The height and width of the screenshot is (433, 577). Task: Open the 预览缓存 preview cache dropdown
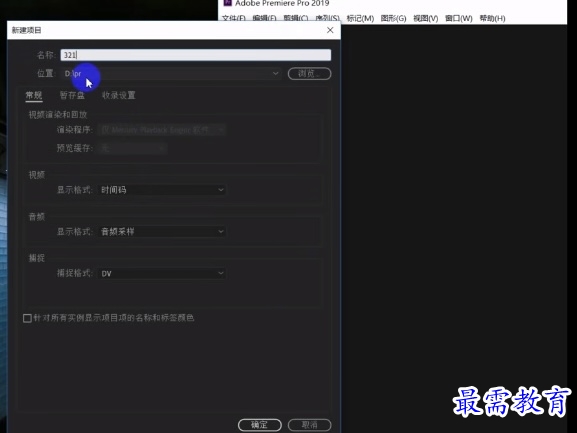pos(132,148)
